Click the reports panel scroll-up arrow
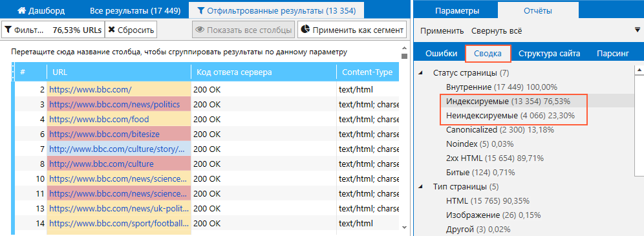Viewport: 644px width, 236px height. [639, 70]
